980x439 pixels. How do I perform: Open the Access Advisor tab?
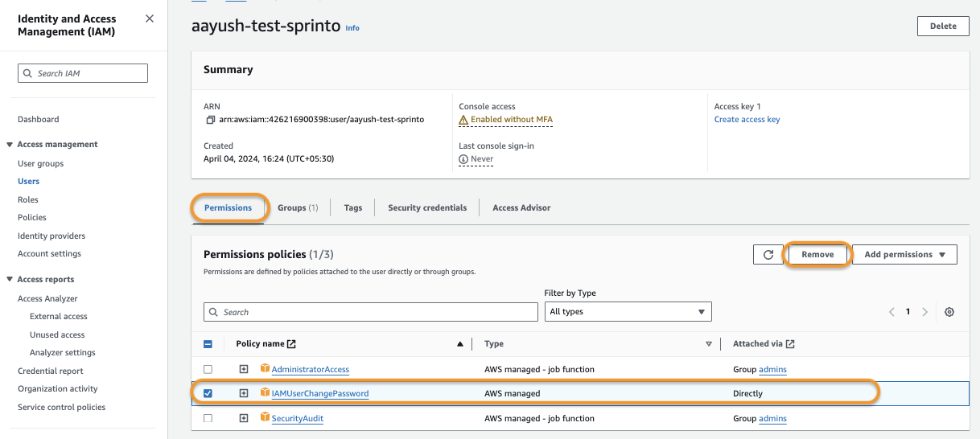[521, 207]
